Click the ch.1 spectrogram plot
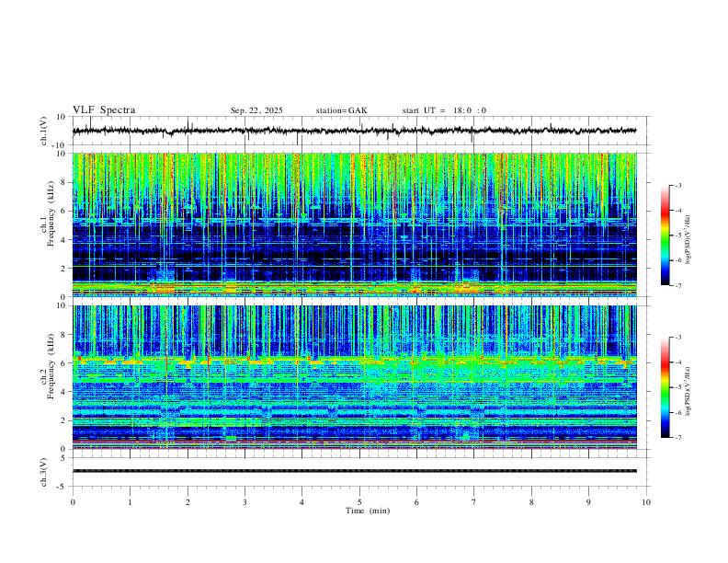The image size is (728, 563). coord(354,224)
